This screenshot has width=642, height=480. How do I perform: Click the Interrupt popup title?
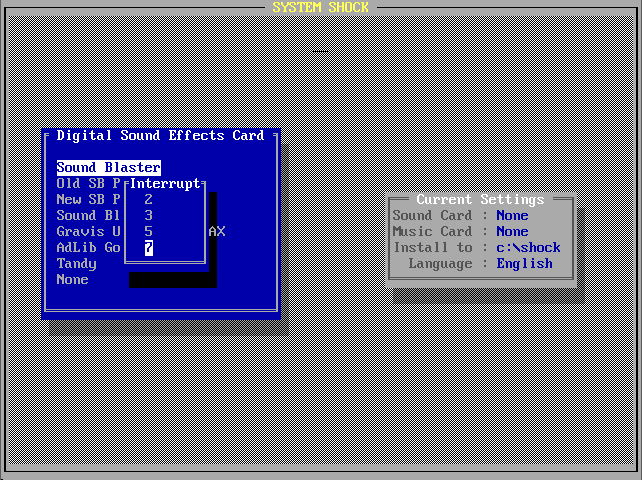pyautogui.click(x=165, y=184)
